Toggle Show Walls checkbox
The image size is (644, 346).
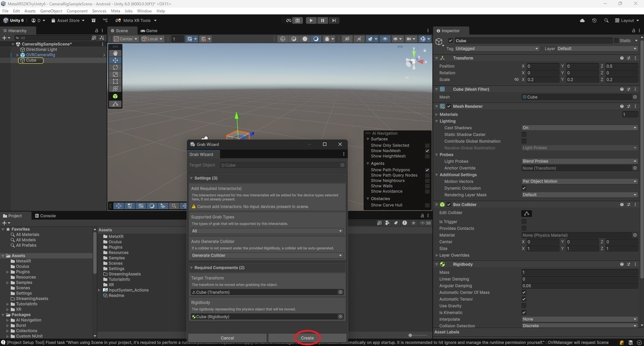(427, 186)
